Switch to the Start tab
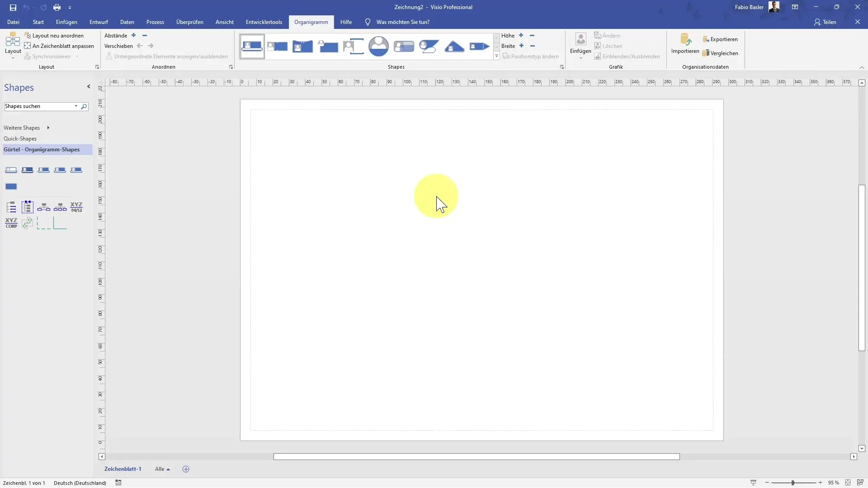868x488 pixels. [38, 22]
